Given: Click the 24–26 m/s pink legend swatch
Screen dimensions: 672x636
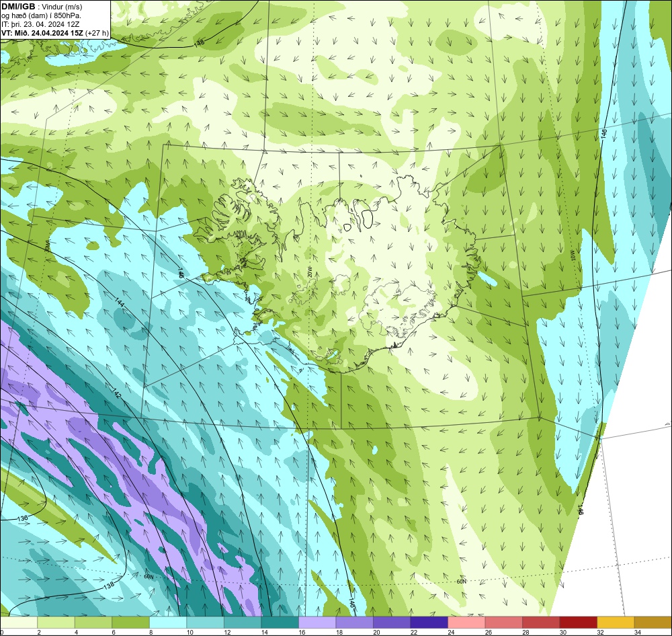Looking at the screenshot, I should (466, 623).
